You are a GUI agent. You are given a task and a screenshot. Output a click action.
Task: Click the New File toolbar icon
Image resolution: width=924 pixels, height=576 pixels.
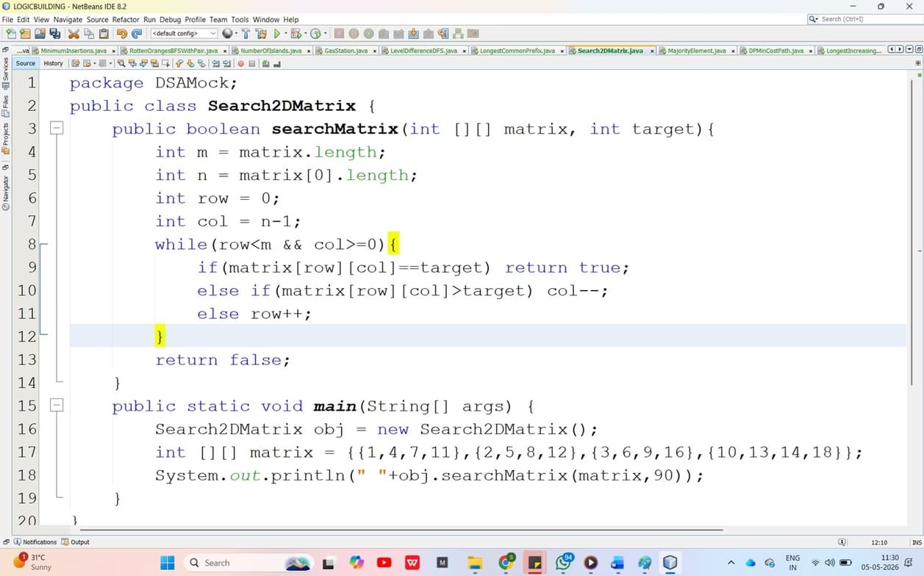coord(10,34)
